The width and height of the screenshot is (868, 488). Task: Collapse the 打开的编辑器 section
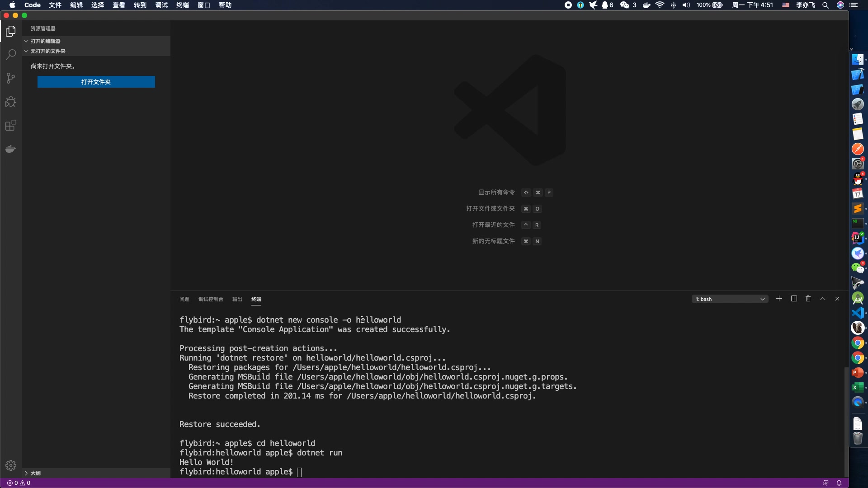pyautogui.click(x=96, y=41)
